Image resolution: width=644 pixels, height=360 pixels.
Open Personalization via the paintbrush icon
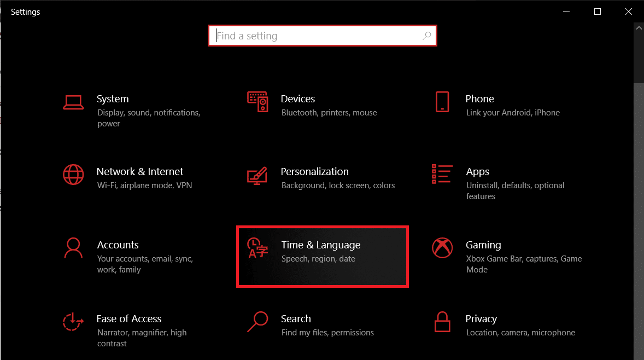tap(257, 176)
